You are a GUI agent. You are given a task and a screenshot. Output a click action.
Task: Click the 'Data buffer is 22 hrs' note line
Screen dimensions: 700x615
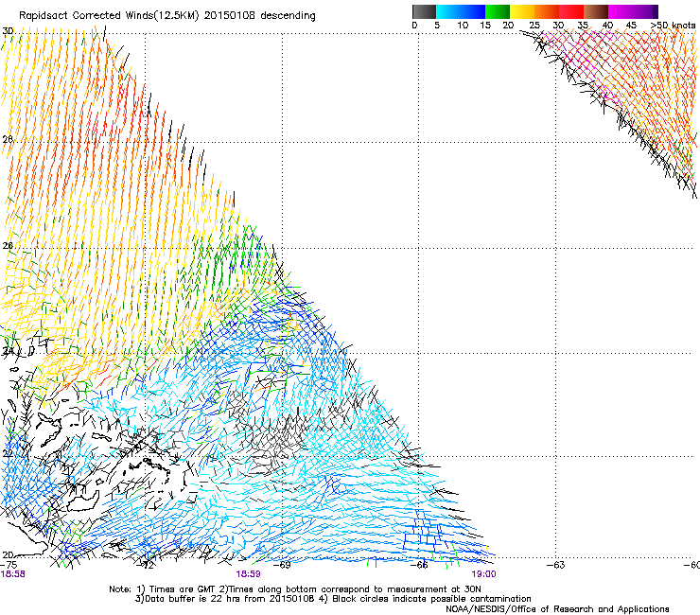coord(333,599)
